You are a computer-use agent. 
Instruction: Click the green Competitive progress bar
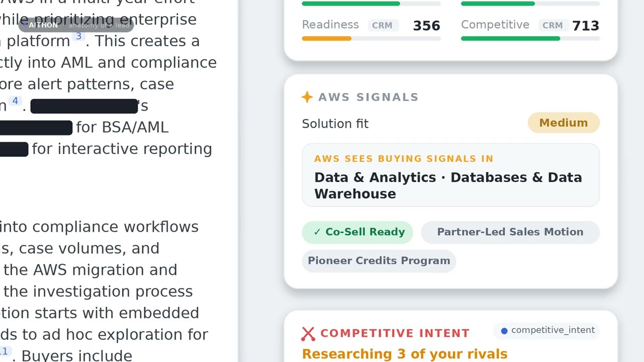click(x=510, y=39)
